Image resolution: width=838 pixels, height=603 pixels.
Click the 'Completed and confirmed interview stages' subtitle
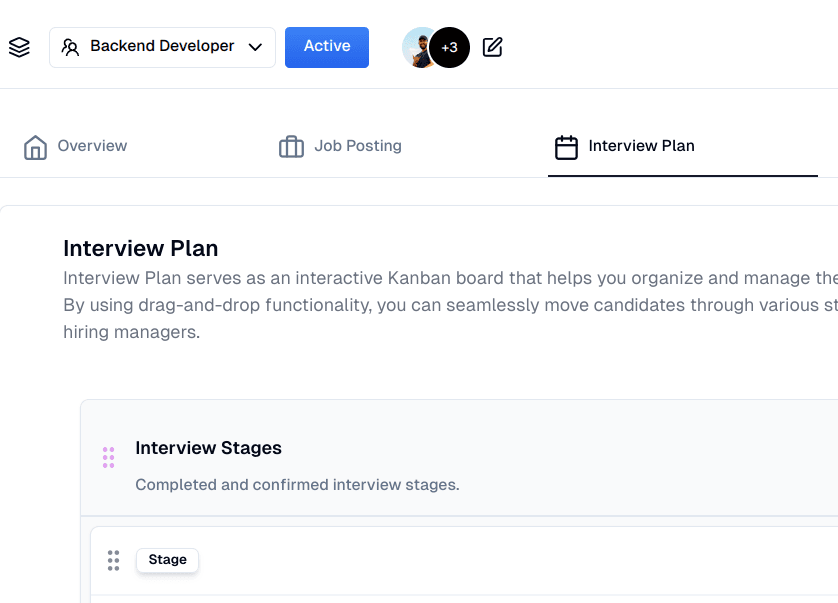pos(297,485)
